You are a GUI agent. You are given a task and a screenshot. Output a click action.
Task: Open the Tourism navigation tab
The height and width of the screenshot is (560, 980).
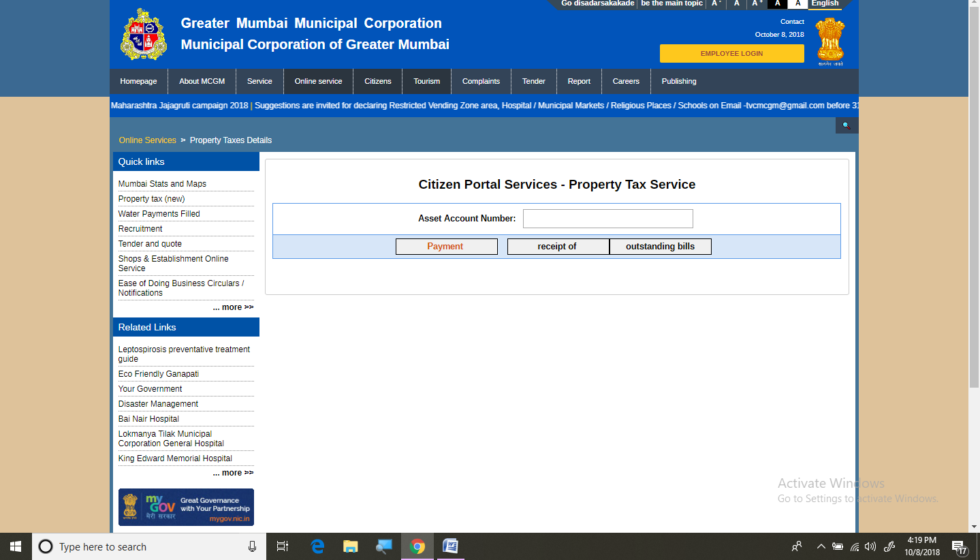click(x=426, y=81)
